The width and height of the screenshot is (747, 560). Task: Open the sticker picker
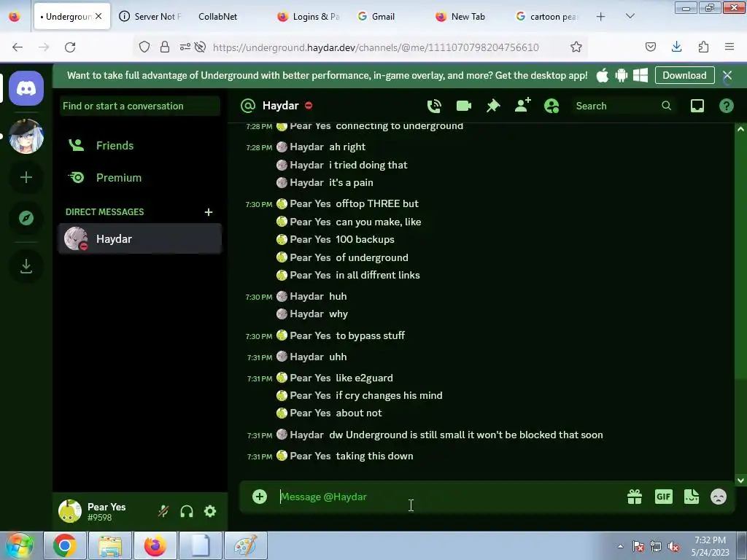point(692,497)
